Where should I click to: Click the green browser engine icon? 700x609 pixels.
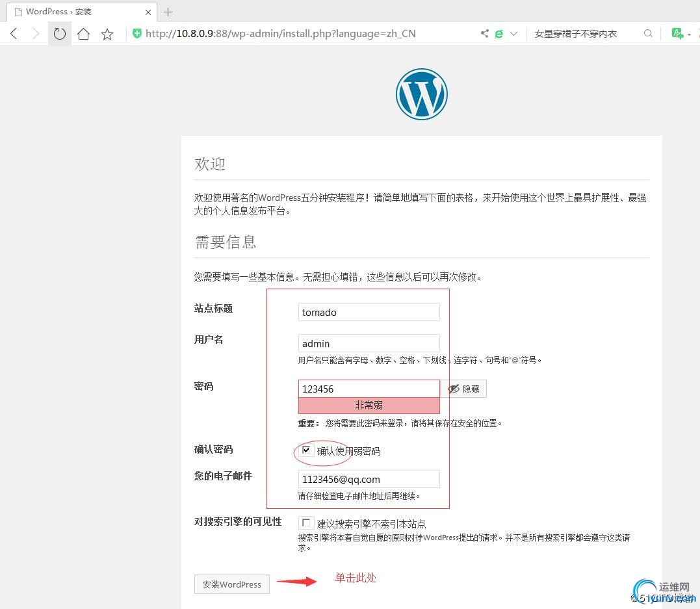pos(499,34)
